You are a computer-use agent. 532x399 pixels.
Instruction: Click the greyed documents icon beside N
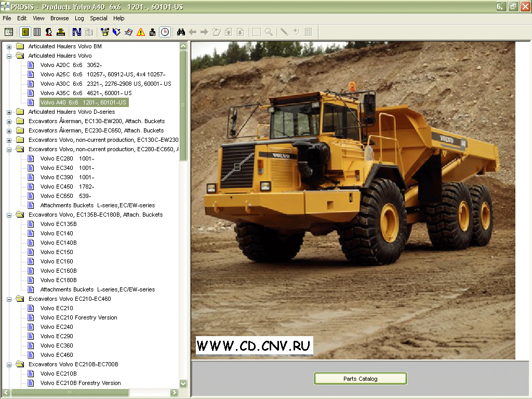pos(89,32)
